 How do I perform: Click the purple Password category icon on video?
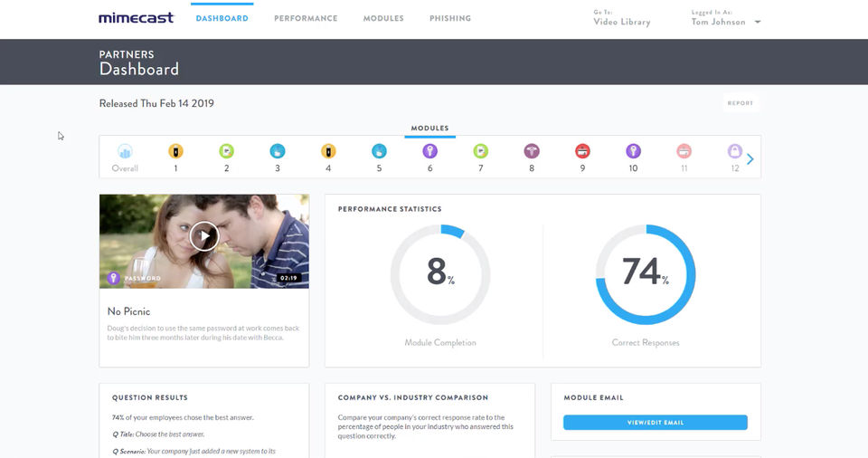114,279
